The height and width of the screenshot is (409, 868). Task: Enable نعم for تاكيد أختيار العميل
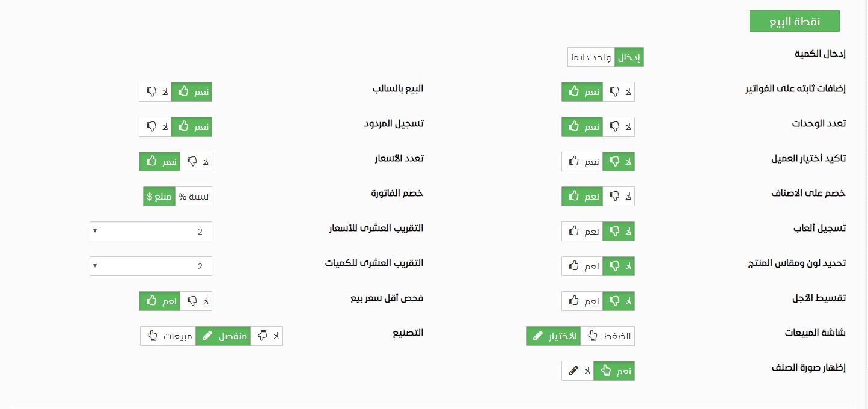(x=582, y=162)
